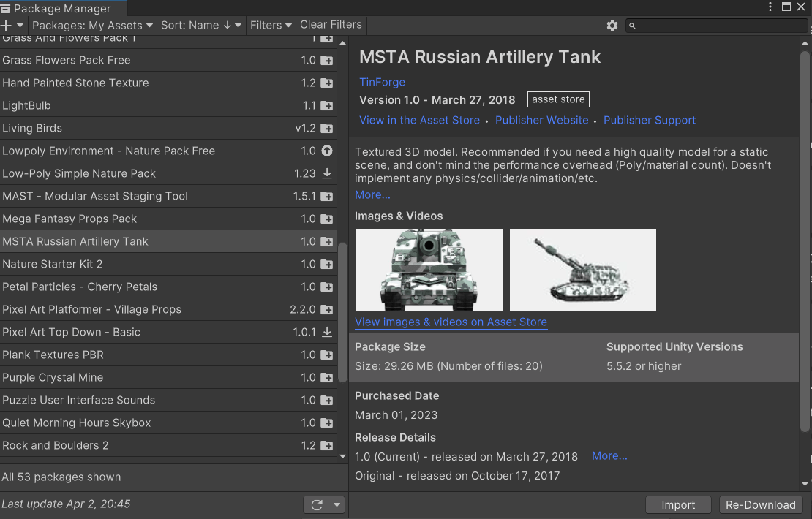The image size is (812, 519).
Task: Open the Publisher Website link
Action: pyautogui.click(x=541, y=121)
